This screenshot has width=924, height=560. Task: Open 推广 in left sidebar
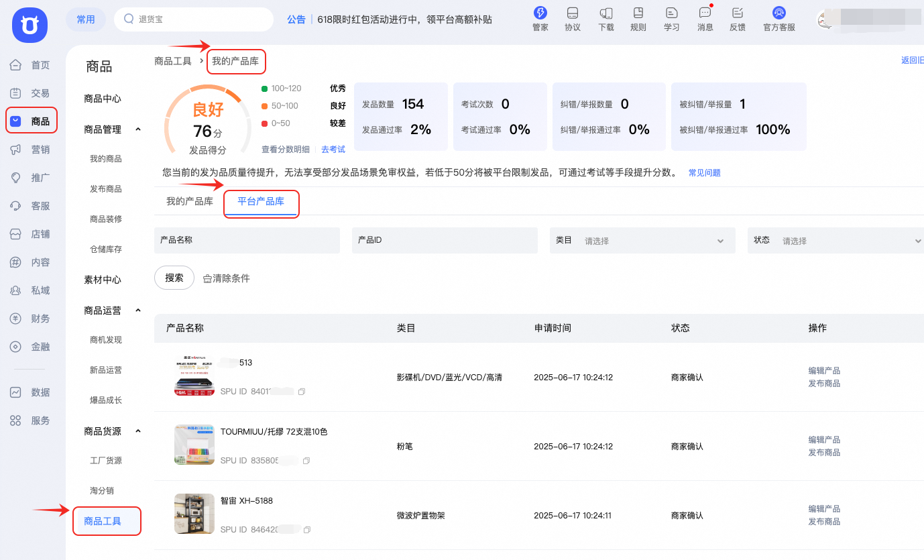31,178
